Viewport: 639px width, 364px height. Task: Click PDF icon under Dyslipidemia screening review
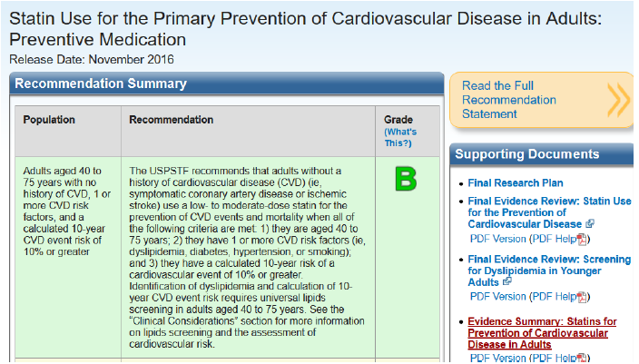(x=583, y=297)
